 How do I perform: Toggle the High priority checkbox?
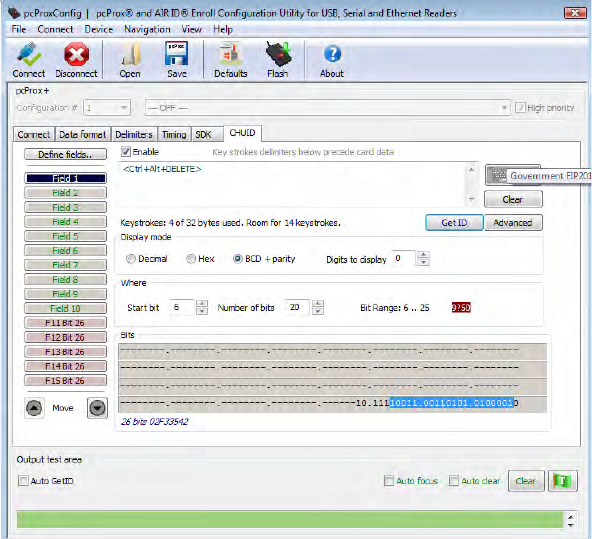click(520, 108)
